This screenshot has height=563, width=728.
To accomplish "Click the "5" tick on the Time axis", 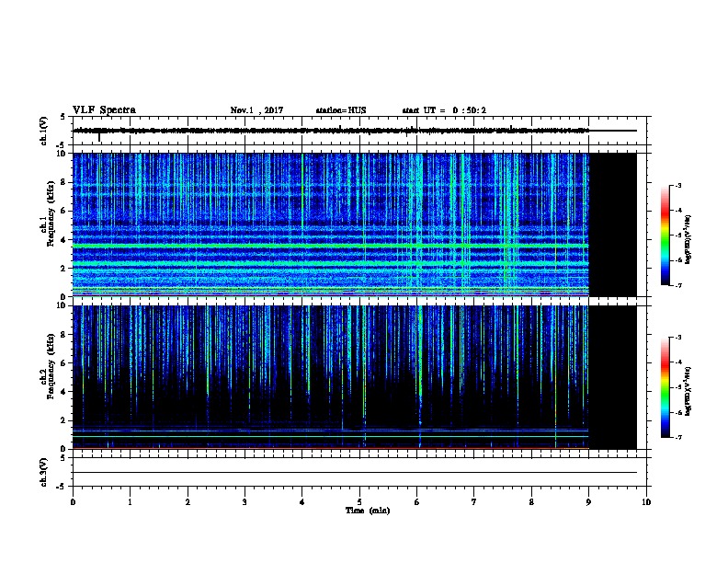I will point(359,501).
